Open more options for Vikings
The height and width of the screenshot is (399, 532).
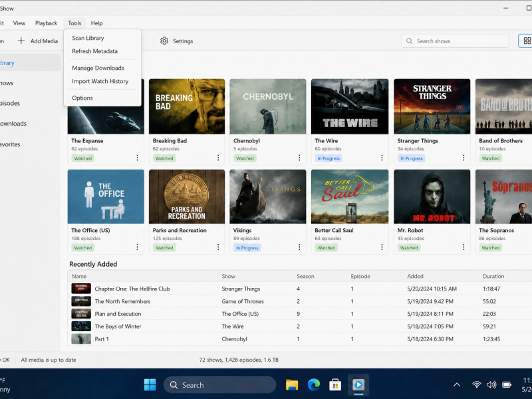click(299, 247)
